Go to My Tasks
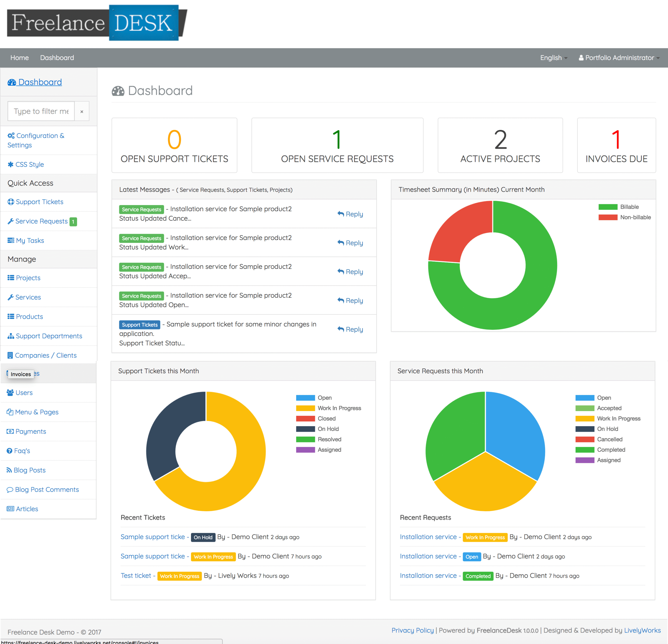 click(30, 240)
